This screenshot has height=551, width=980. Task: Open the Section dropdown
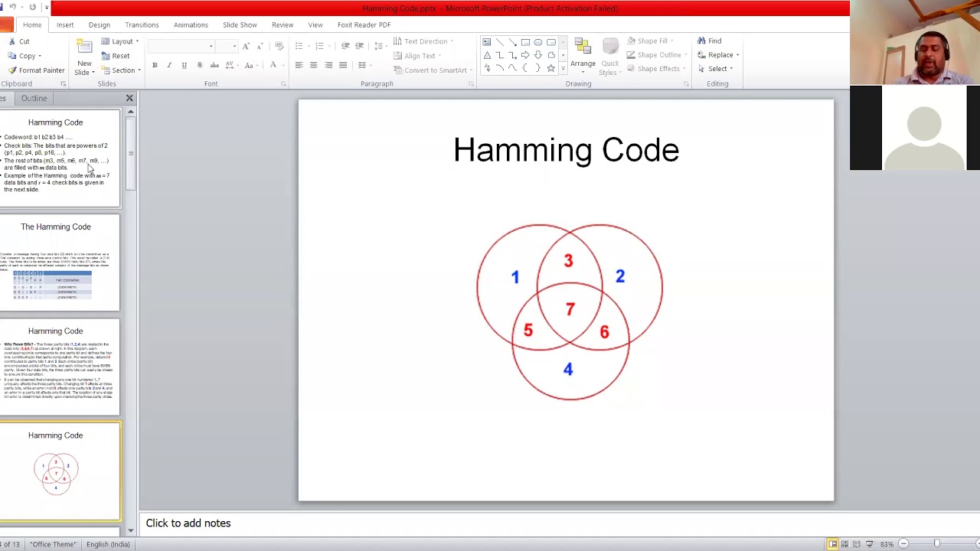pyautogui.click(x=121, y=70)
